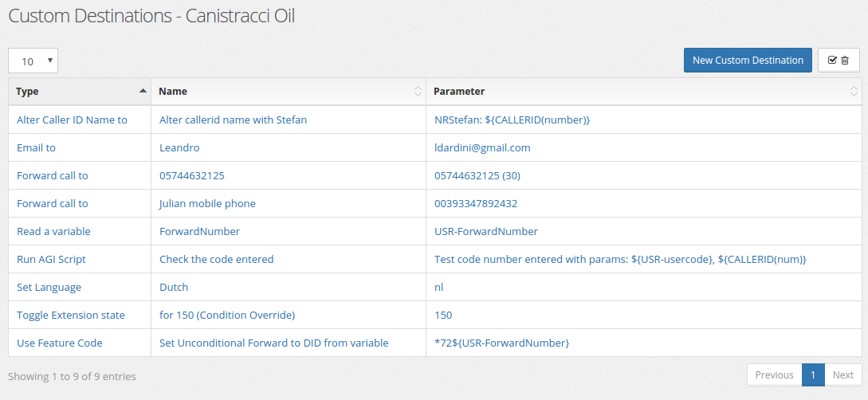Click ldardini@gmail.com parameter link

pyautogui.click(x=482, y=147)
